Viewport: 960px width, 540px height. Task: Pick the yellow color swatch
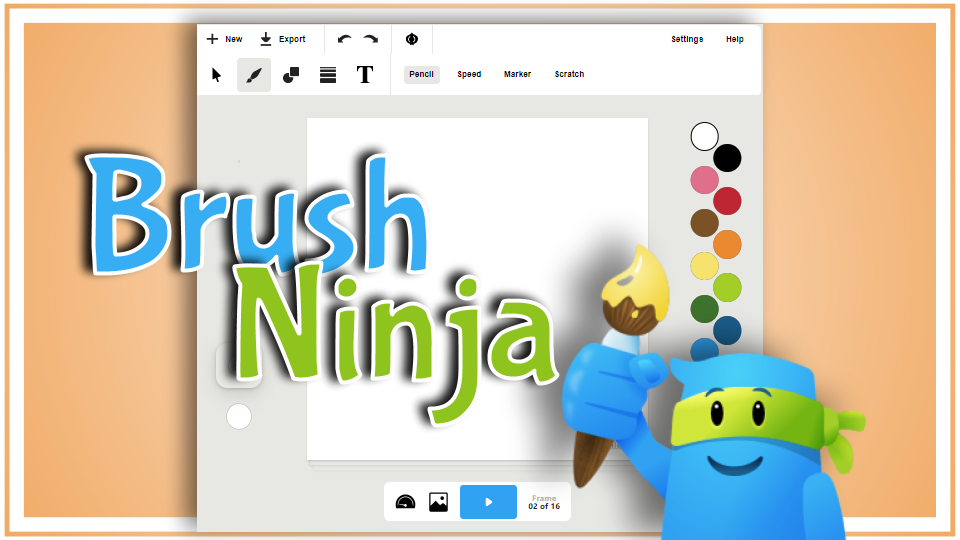[705, 266]
